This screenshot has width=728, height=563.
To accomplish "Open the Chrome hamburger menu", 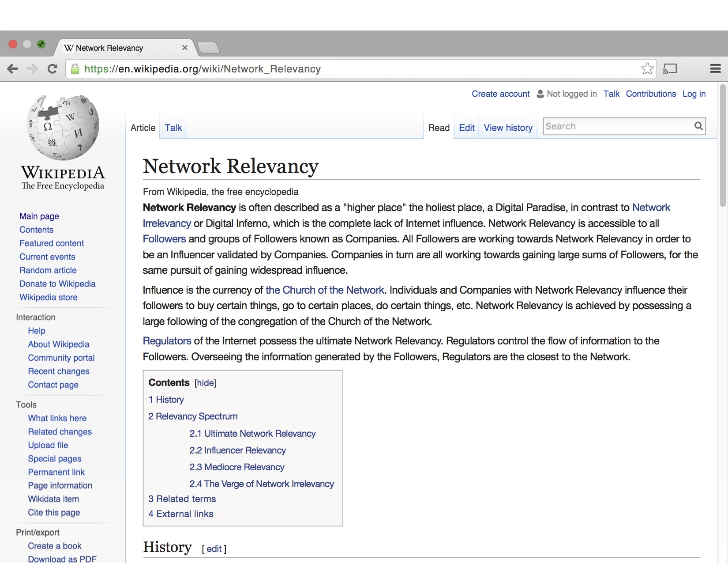I will 715,68.
